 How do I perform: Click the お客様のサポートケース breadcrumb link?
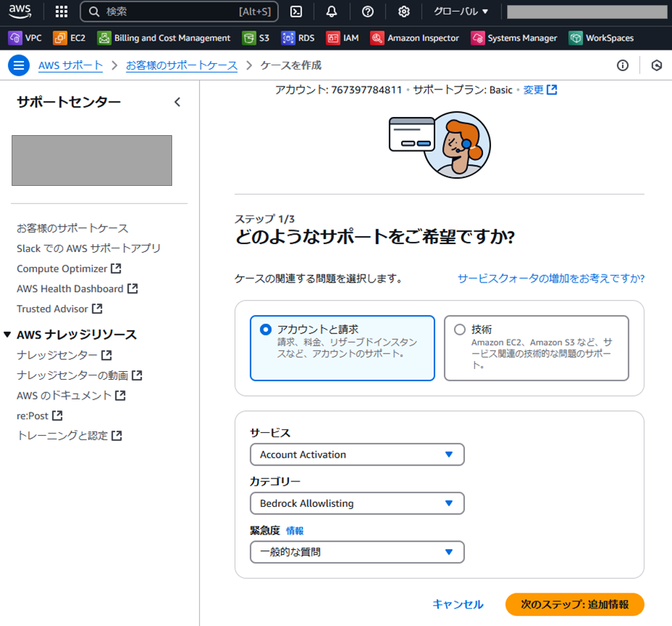182,65
